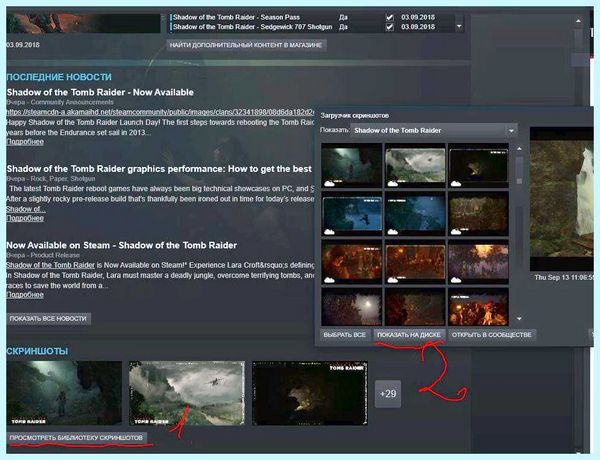Select orange fire thumbnail, row three first
This screenshot has width=600, height=460.
(x=352, y=262)
